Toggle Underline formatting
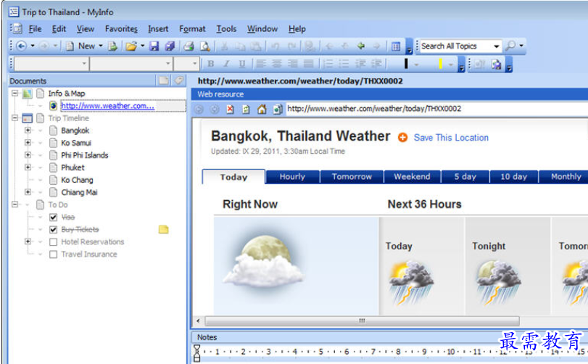The width and height of the screenshot is (588, 364). click(x=242, y=64)
